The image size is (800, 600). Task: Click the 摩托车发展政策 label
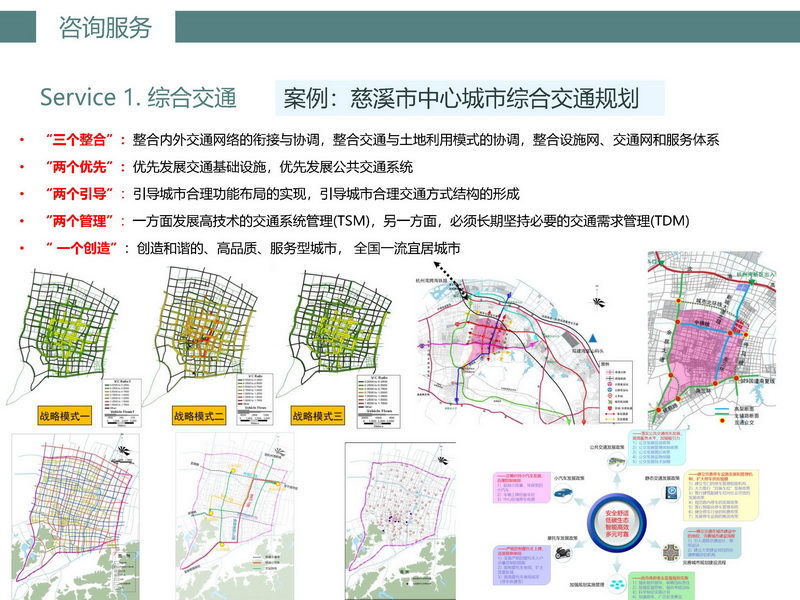[x=563, y=538]
